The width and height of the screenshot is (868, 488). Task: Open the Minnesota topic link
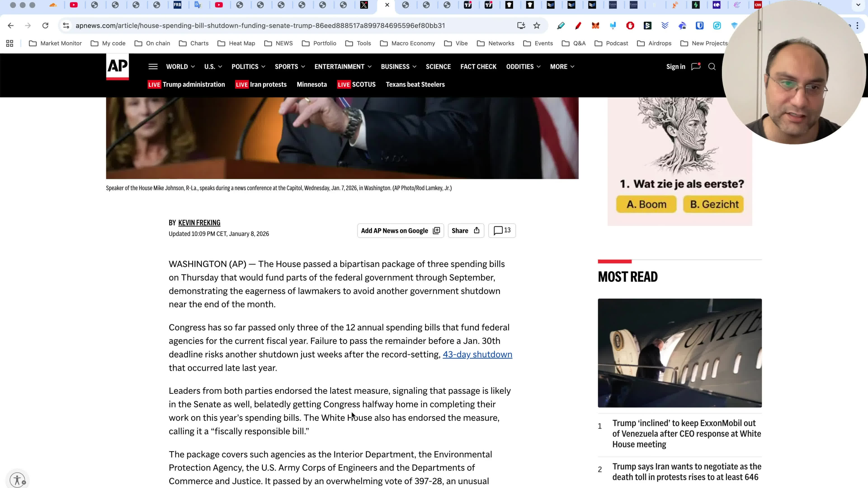pyautogui.click(x=312, y=84)
